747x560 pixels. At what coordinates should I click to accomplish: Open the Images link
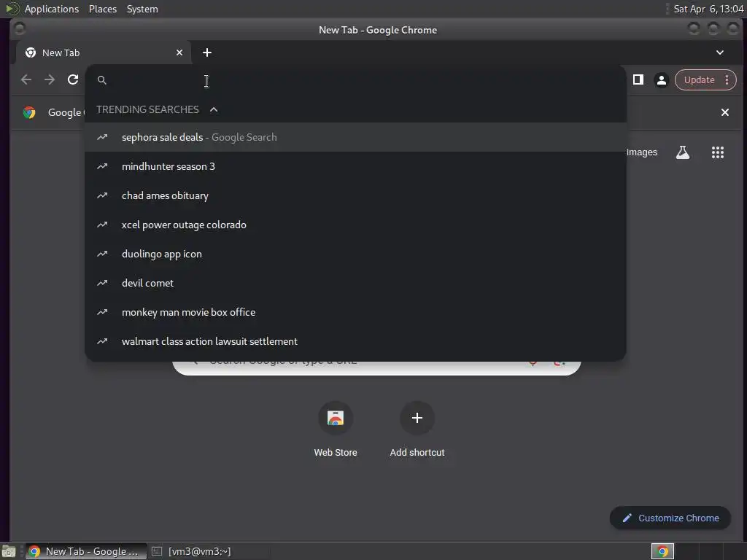642,152
